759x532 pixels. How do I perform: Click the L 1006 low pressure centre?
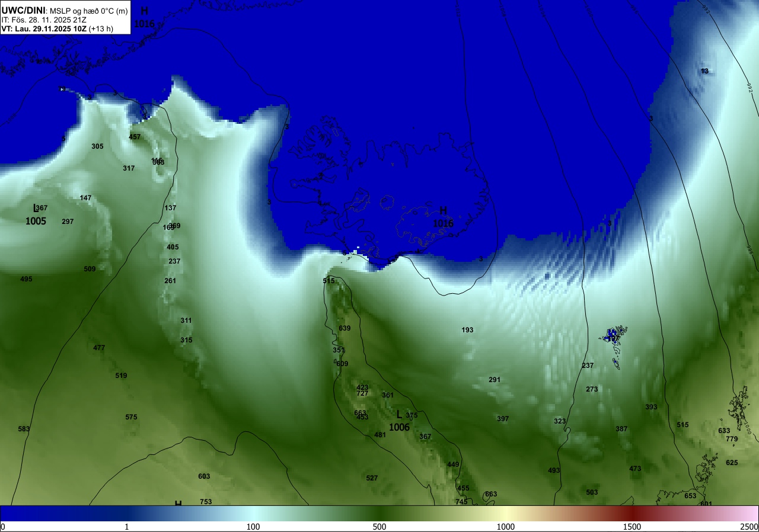399,421
